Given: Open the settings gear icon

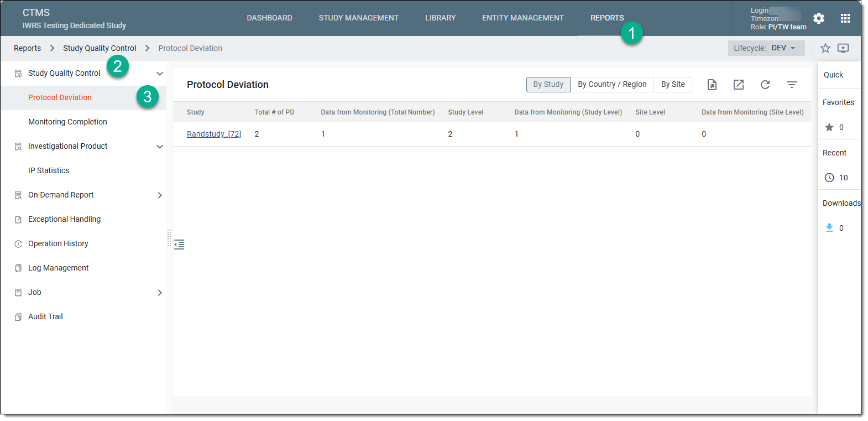Looking at the screenshot, I should (819, 18).
